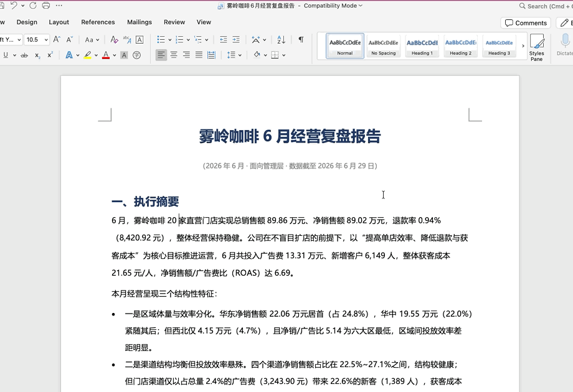Image resolution: width=573 pixels, height=392 pixels.
Task: Toggle show paragraph marks (pilcrow)
Action: coord(301,39)
